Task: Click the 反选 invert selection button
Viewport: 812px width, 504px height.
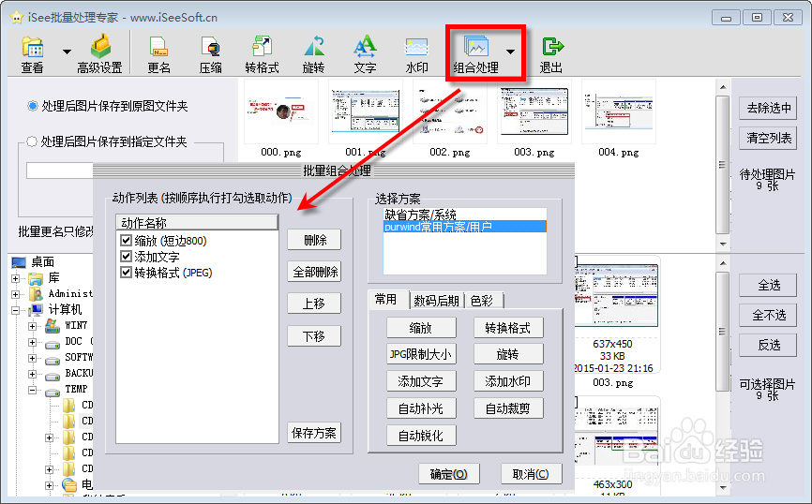Action: tap(768, 345)
